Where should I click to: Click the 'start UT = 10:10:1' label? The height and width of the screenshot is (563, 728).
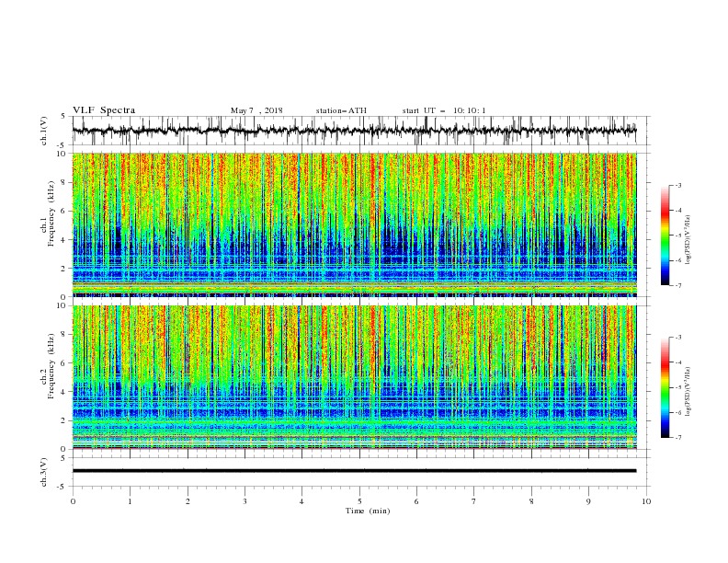[x=444, y=110]
